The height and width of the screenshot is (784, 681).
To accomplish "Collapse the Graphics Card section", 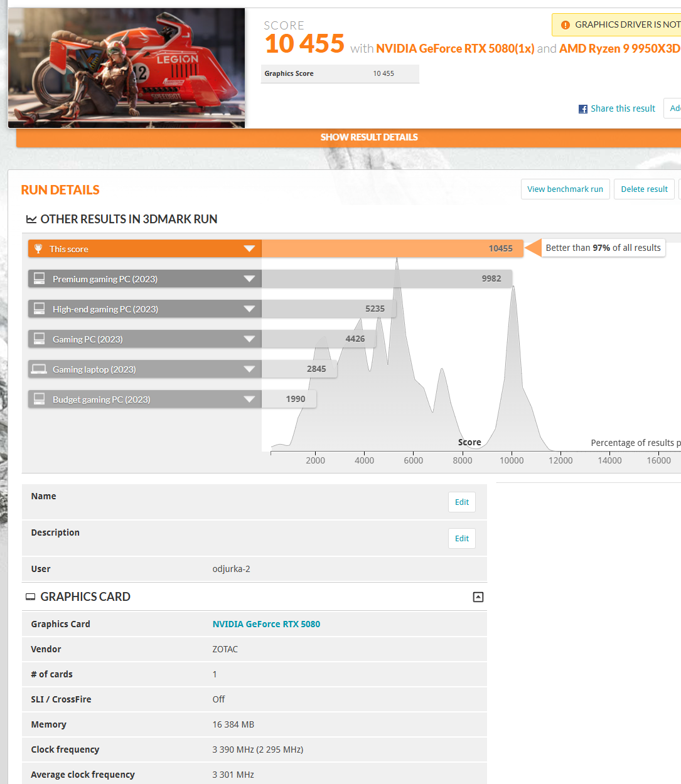I will point(478,597).
